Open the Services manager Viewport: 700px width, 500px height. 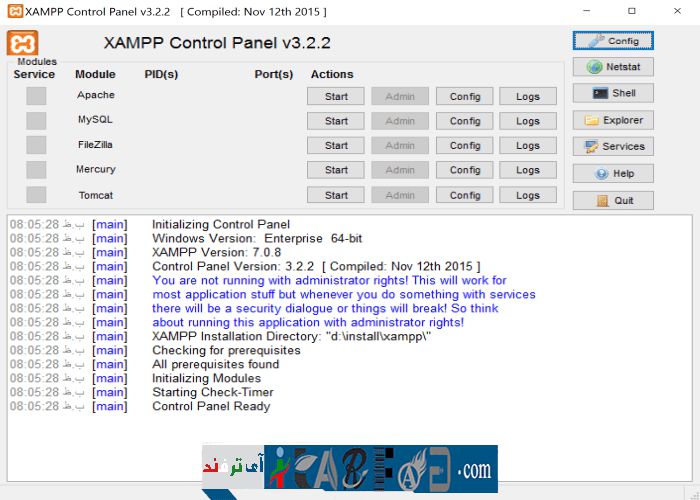tap(613, 146)
